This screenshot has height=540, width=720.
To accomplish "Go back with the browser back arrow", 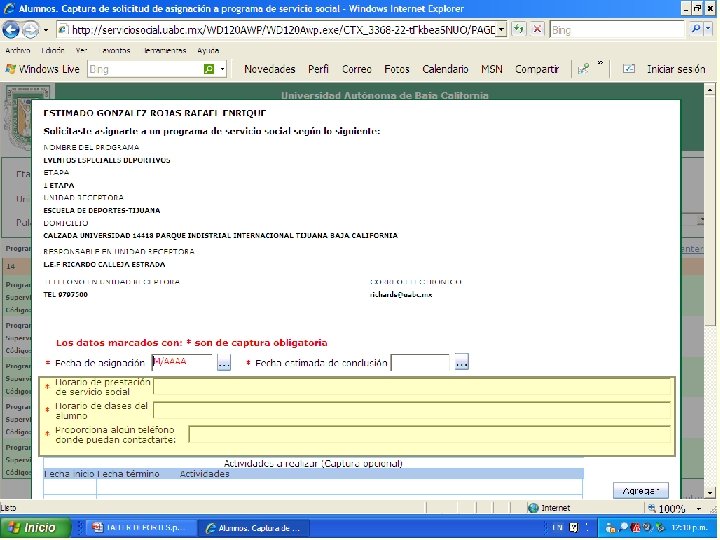I will click(11, 30).
